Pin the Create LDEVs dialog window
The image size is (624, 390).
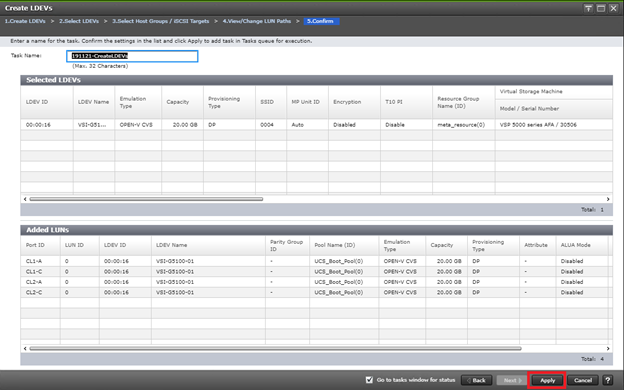[589, 8]
